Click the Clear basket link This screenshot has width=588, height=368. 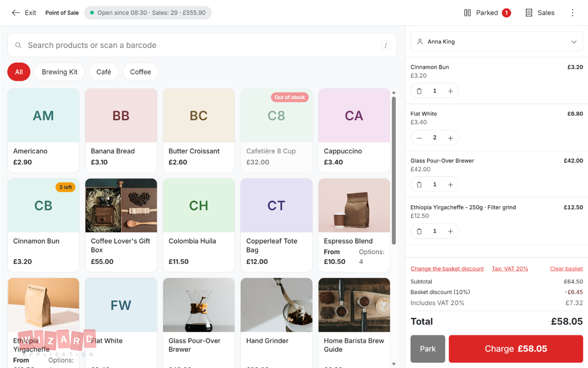(x=566, y=269)
